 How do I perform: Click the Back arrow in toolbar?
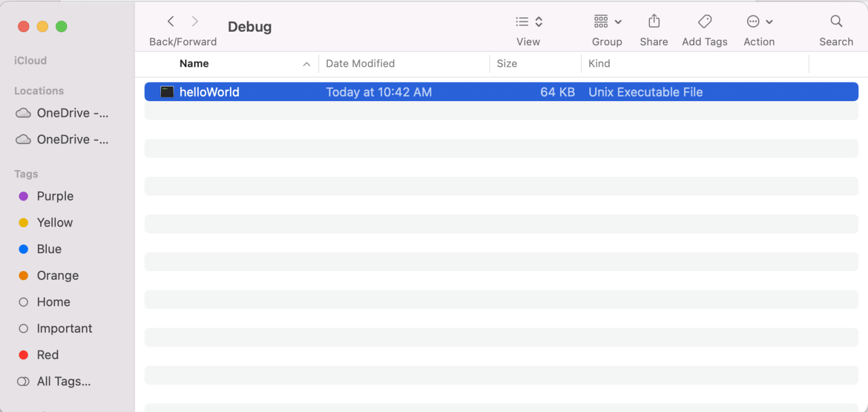[171, 21]
